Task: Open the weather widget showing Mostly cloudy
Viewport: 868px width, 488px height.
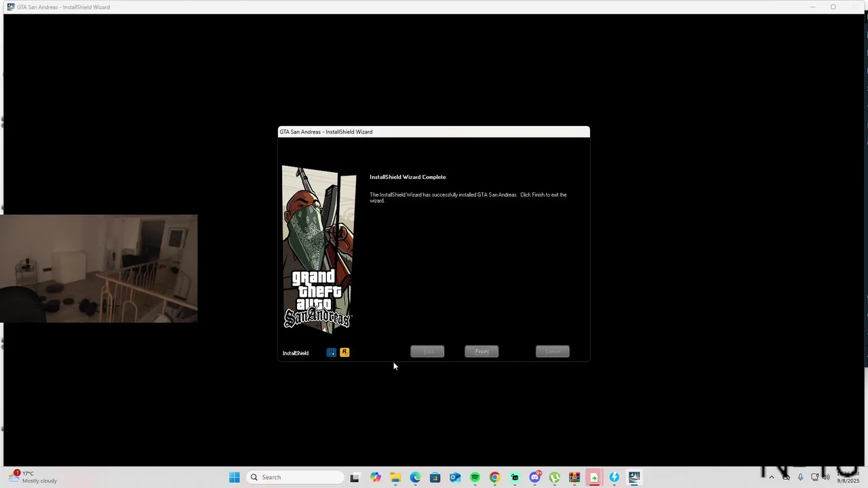Action: coord(34,477)
